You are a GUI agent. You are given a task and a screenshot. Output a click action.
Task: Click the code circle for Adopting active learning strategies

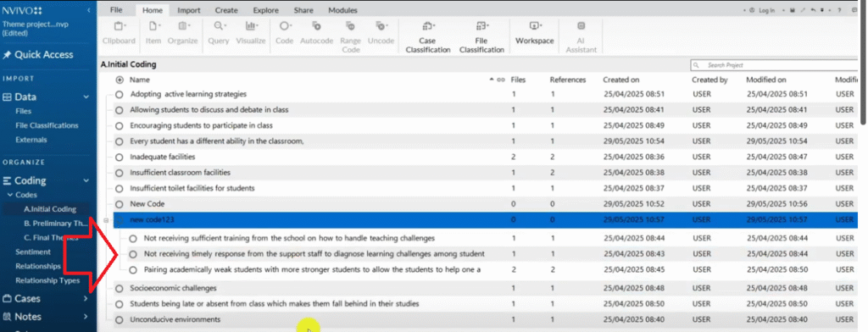(119, 95)
